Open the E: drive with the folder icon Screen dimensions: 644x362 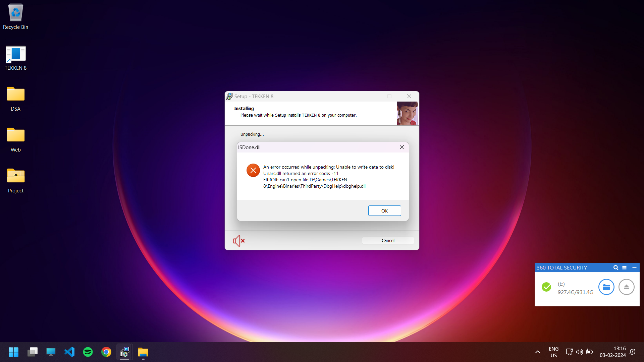point(606,287)
